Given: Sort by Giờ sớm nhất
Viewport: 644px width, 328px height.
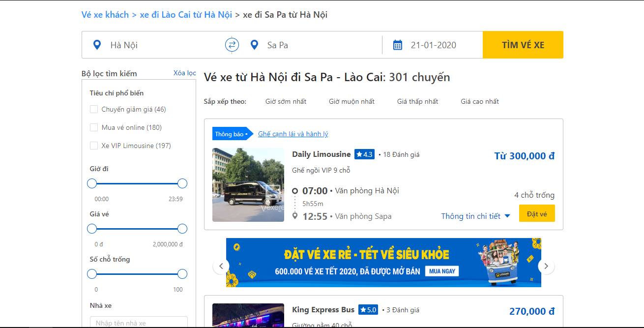Looking at the screenshot, I should click(286, 101).
